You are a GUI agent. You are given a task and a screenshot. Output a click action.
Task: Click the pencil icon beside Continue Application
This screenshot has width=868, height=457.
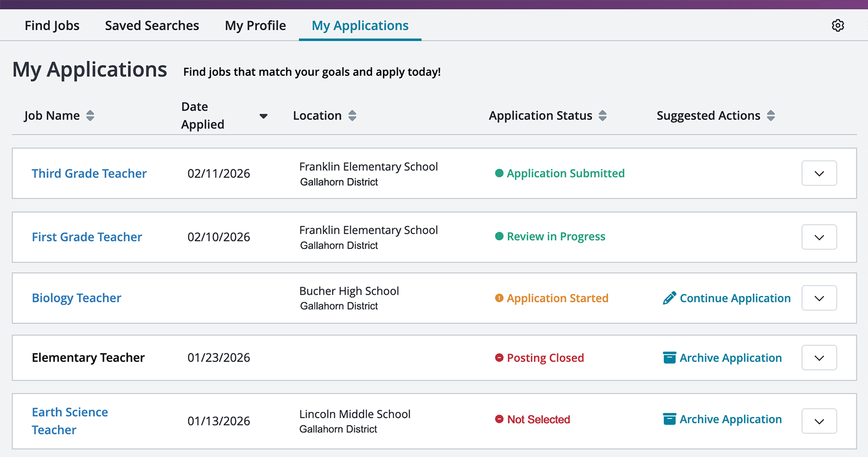(670, 297)
